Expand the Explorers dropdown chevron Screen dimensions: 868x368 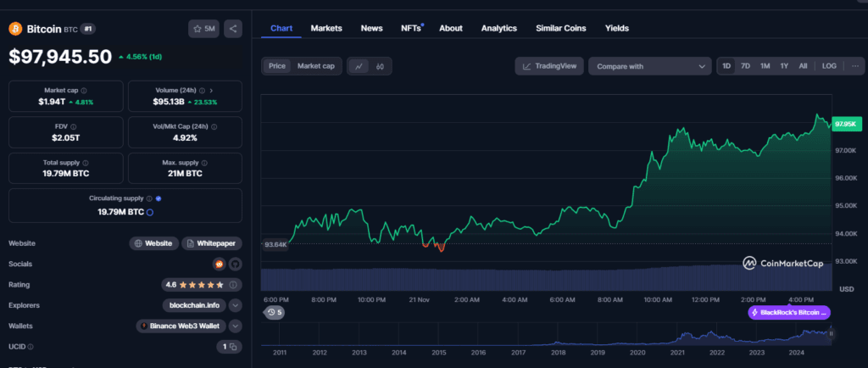pyautogui.click(x=236, y=305)
